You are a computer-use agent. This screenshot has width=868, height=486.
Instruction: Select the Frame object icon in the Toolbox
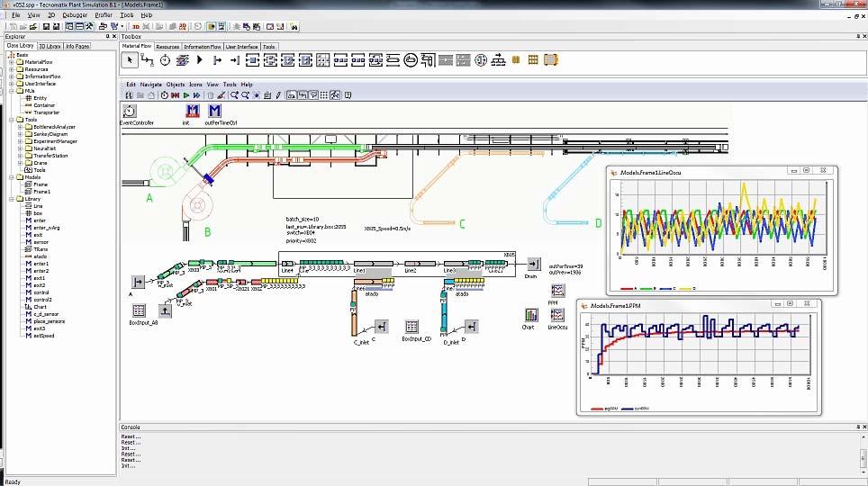tap(183, 60)
